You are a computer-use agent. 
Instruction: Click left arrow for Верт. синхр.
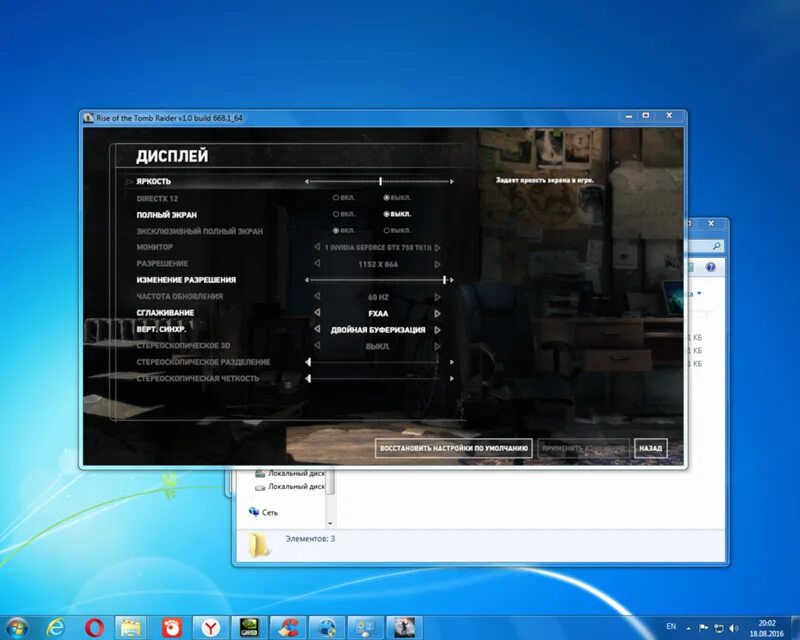pos(317,329)
